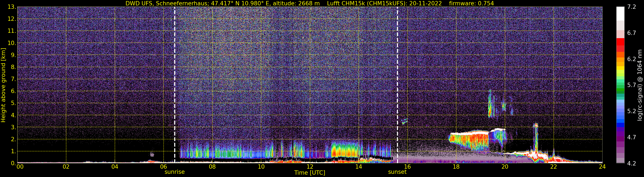The width and height of the screenshot is (644, 177).
Task: Click the 'sunrise' label below the time axis
Action: [174, 172]
